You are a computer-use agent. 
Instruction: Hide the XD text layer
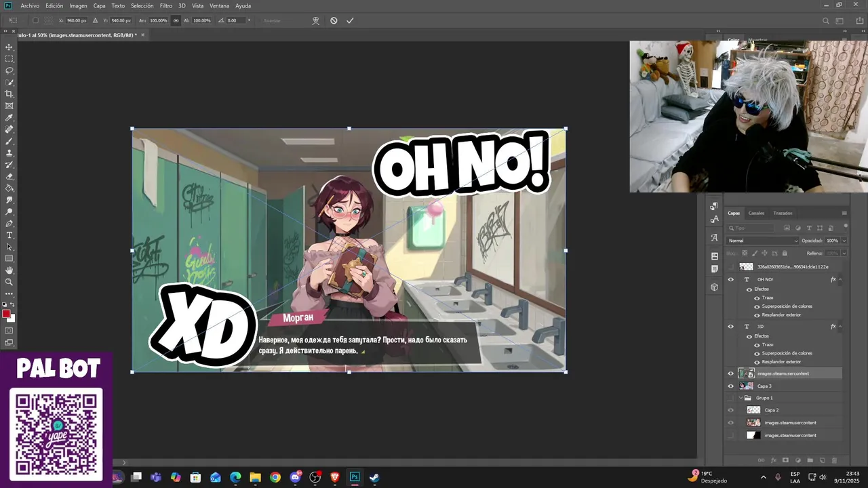pos(730,327)
